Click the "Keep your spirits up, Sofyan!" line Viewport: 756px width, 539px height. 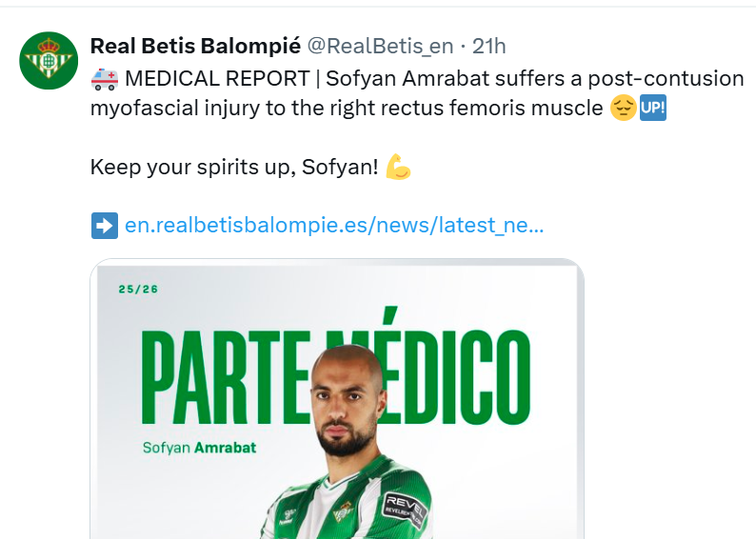coord(234,168)
